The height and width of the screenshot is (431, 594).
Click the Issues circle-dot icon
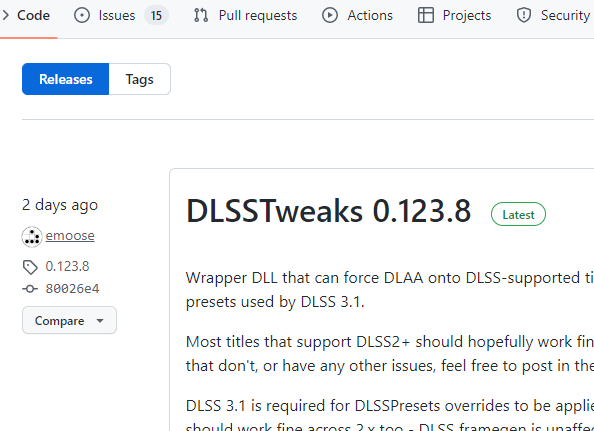pos(82,16)
